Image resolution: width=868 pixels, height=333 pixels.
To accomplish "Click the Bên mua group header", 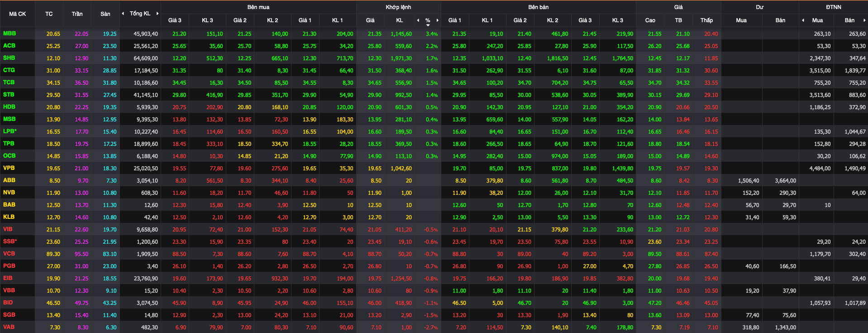I will click(258, 7).
